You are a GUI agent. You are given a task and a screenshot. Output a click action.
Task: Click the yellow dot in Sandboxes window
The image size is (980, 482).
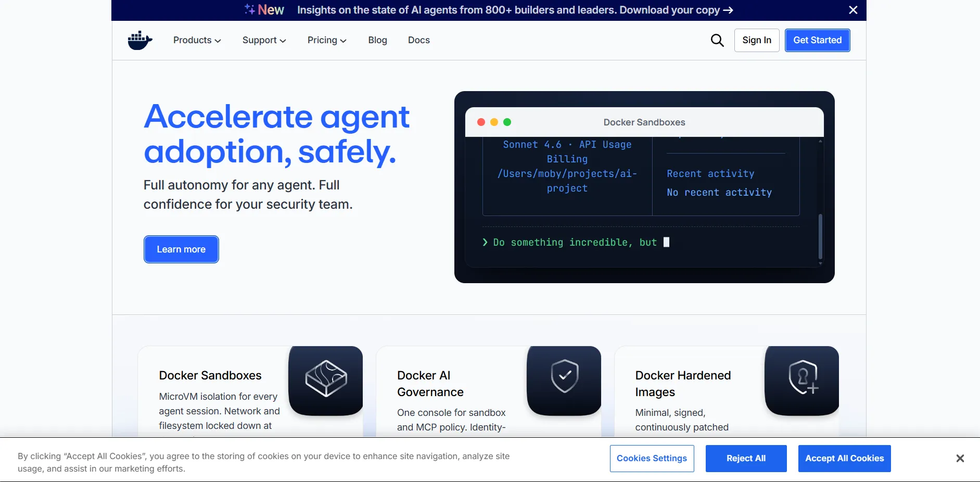pos(494,122)
